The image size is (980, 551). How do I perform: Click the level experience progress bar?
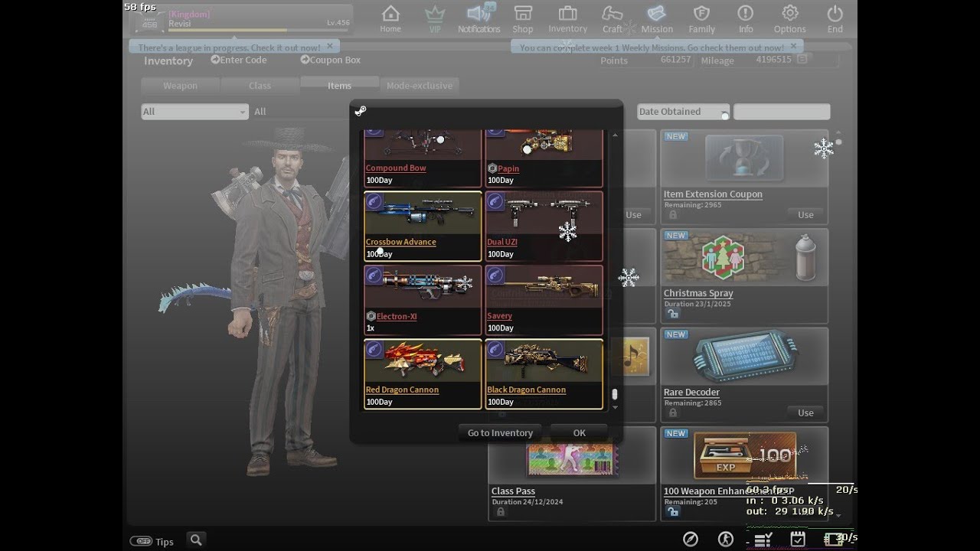260,31
